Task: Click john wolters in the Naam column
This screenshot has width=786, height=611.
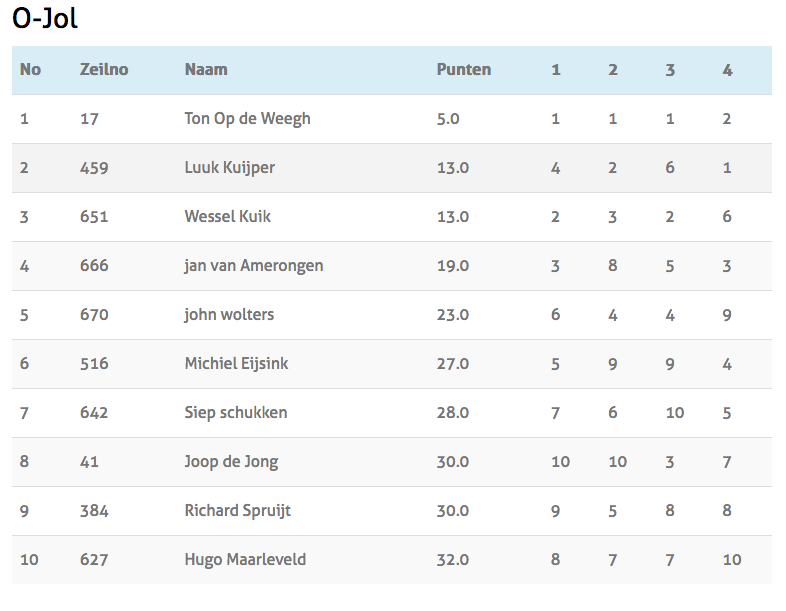Action: 229,315
